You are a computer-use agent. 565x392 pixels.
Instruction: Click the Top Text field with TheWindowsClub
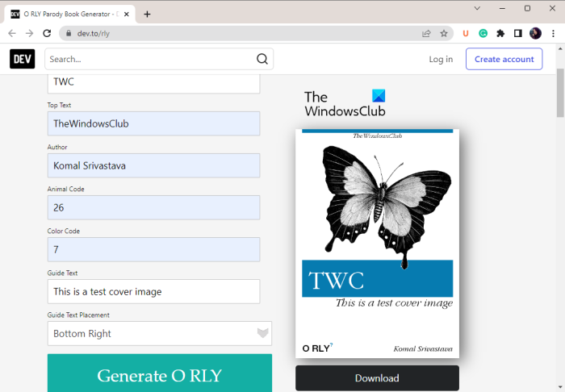pyautogui.click(x=154, y=123)
